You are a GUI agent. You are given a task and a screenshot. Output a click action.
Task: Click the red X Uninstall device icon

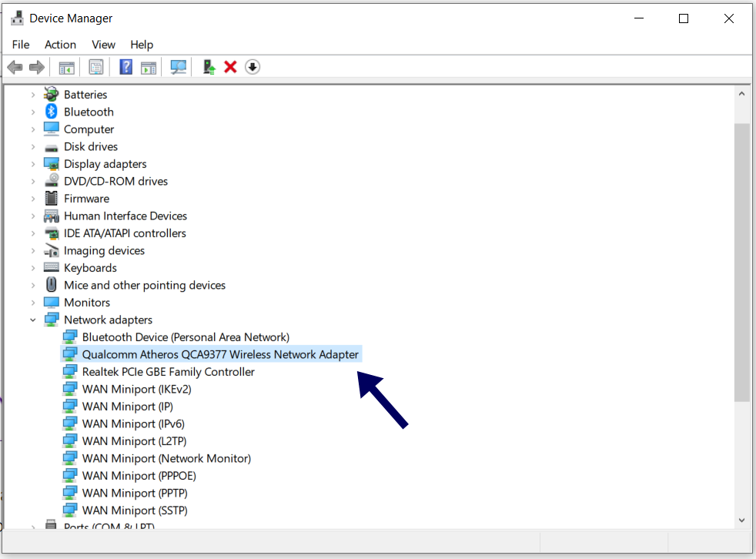[230, 68]
